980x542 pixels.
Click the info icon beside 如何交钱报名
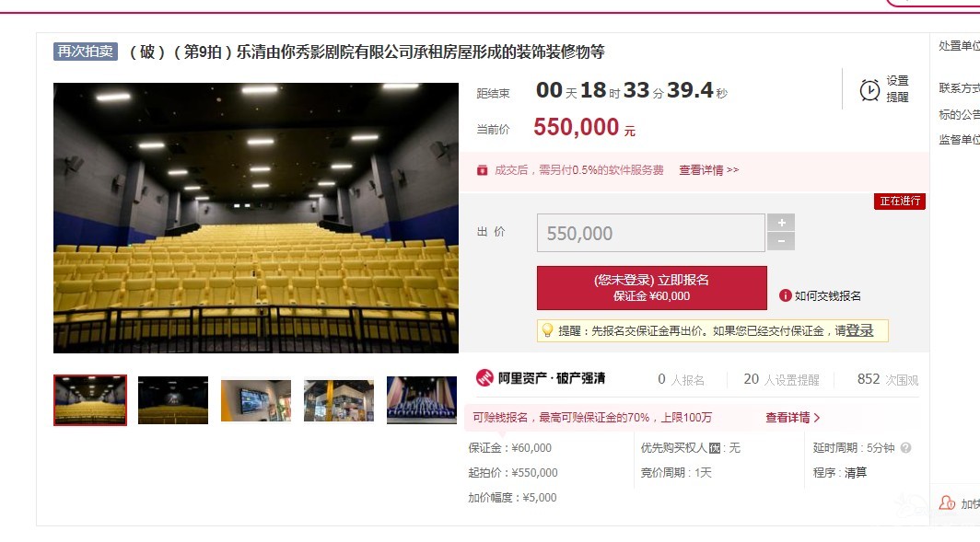[x=786, y=295]
